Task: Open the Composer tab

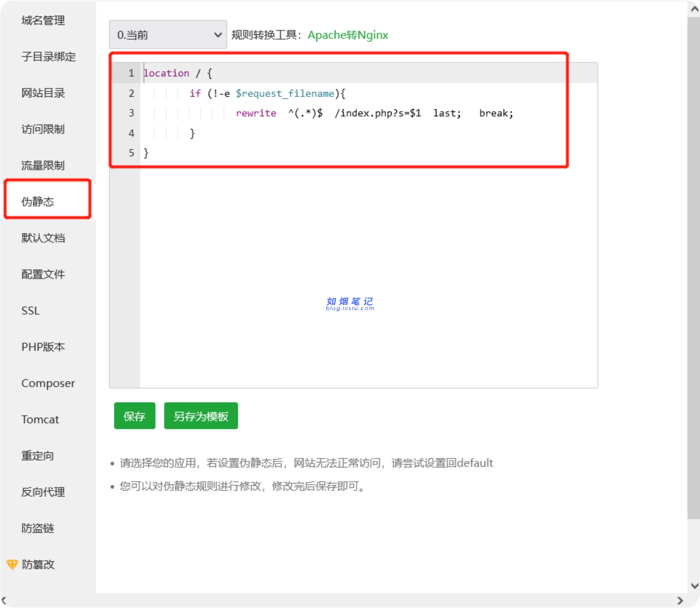Action: (48, 383)
